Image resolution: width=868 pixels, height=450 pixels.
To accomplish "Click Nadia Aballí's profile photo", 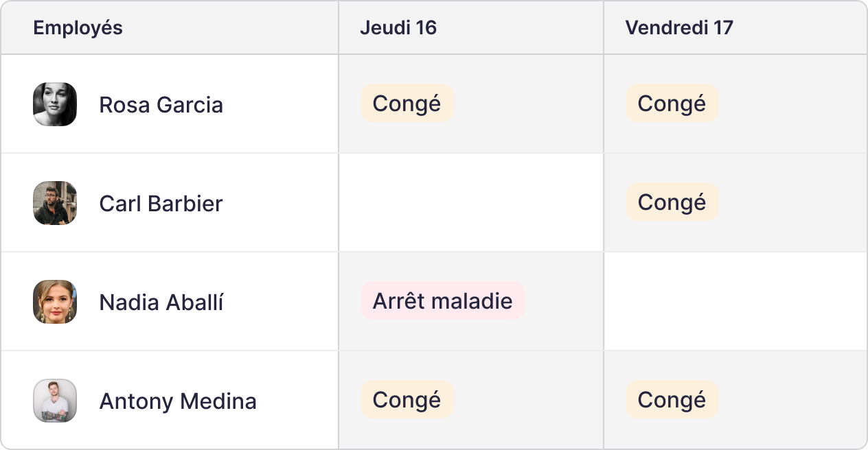I will point(55,302).
